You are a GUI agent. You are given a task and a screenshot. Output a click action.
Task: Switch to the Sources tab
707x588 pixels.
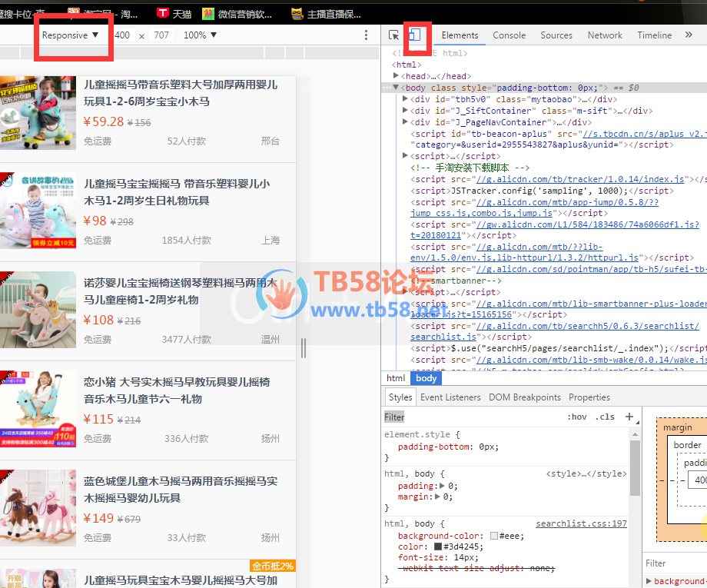click(x=556, y=35)
